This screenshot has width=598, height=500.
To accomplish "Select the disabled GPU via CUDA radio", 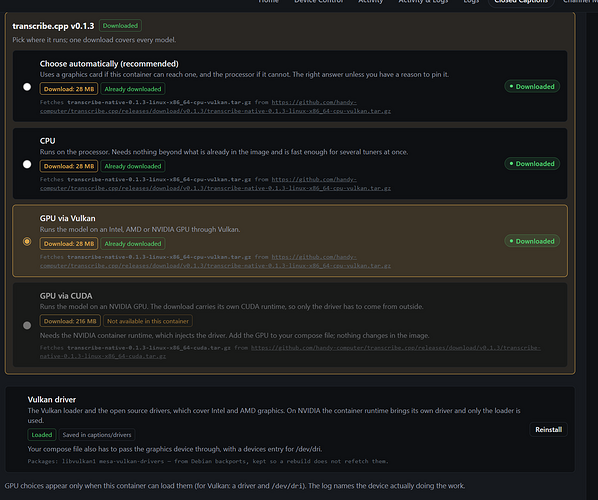I will tap(27, 325).
